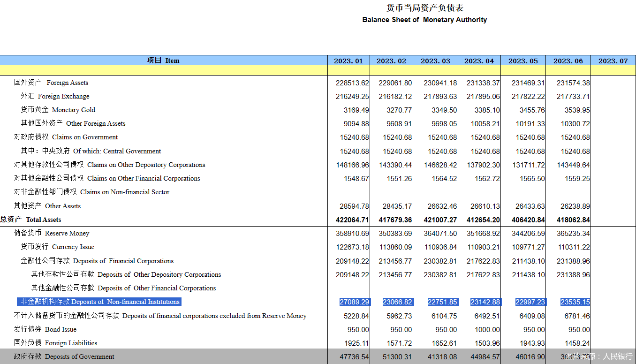Viewport: 636px width, 364px height.
Task: Click Total Assets value 422064.71 for 2023.01
Action: pyautogui.click(x=352, y=220)
